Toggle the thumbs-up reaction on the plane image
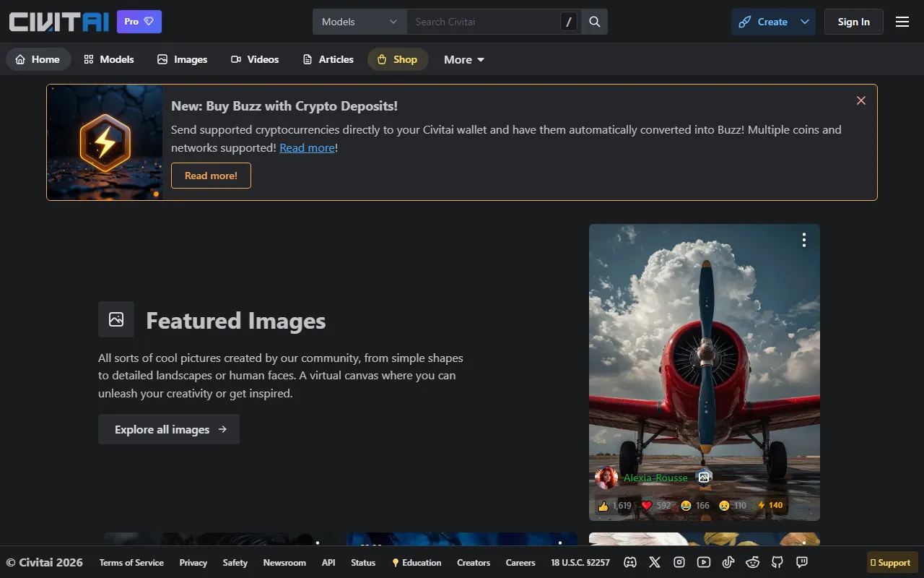 point(613,506)
